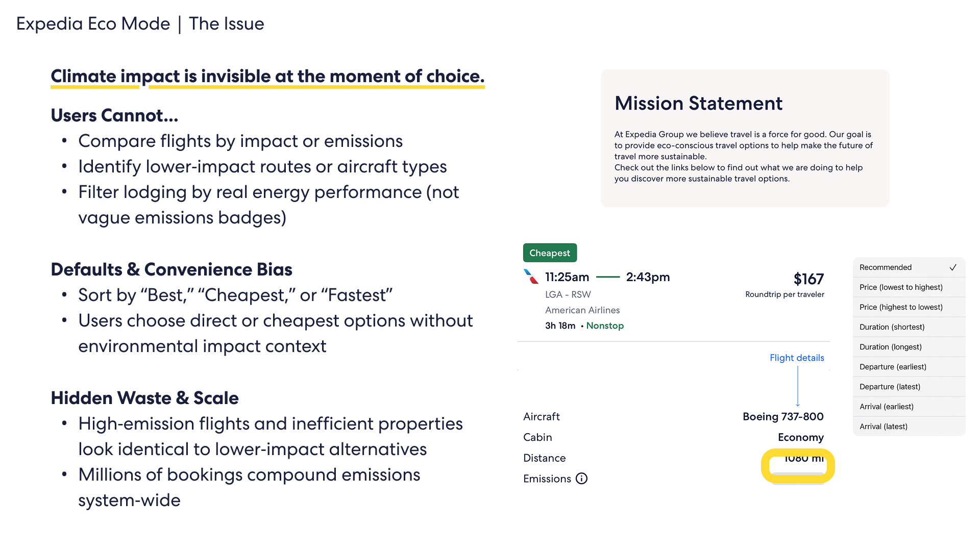The width and height of the screenshot is (980, 551).
Task: Click the $167 roundtrip price
Action: click(x=808, y=279)
